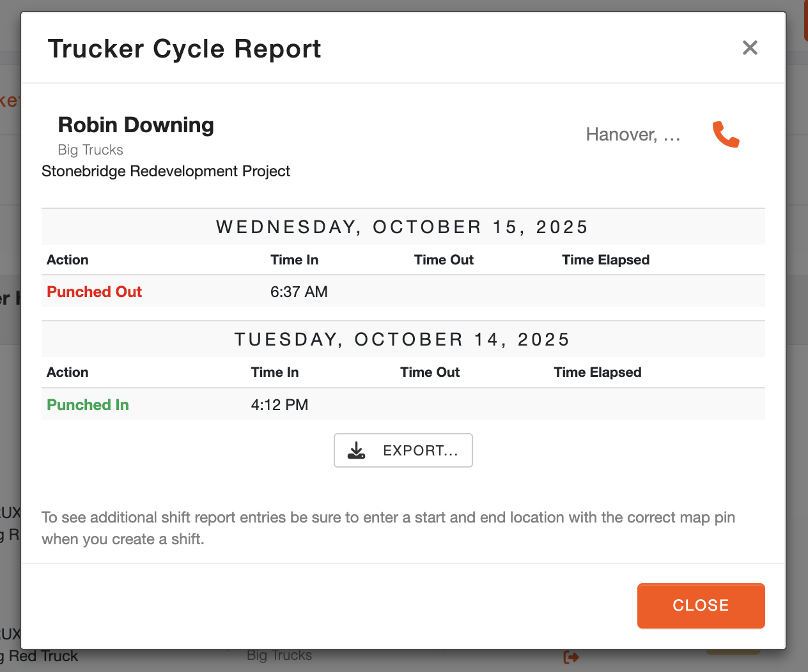The image size is (808, 672).
Task: Click the download icon in Export button
Action: click(356, 451)
